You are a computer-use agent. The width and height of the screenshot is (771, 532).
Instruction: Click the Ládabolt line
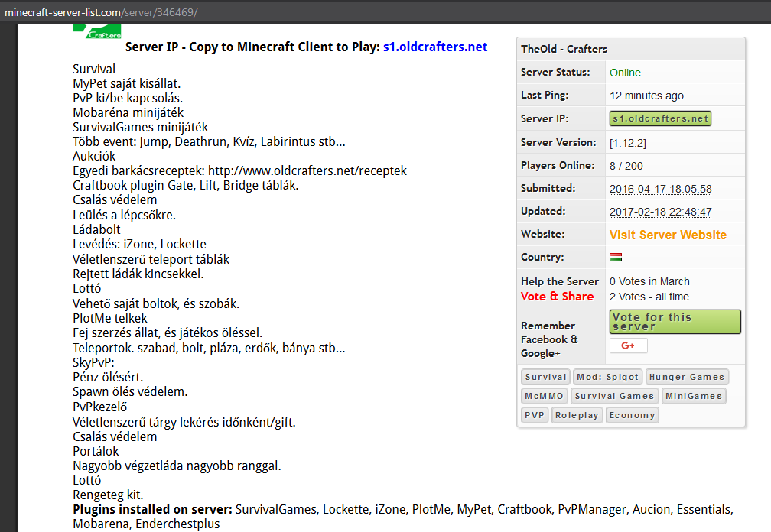96,229
